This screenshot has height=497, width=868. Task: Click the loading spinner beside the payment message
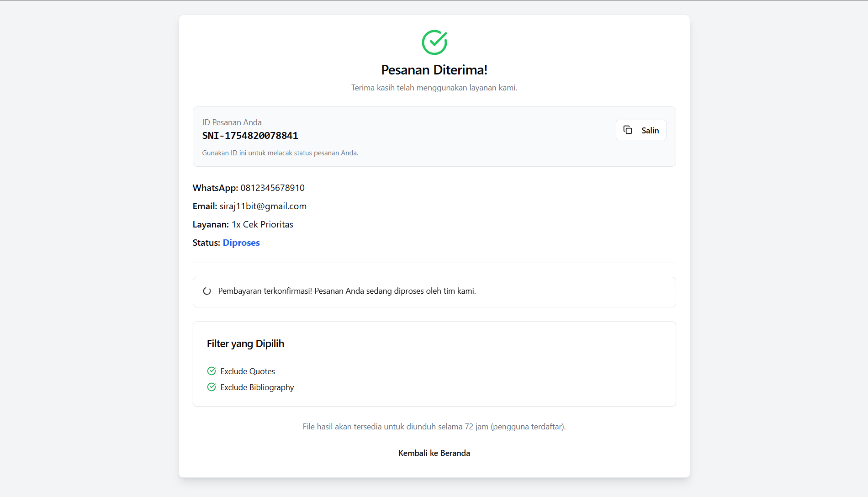[207, 291]
